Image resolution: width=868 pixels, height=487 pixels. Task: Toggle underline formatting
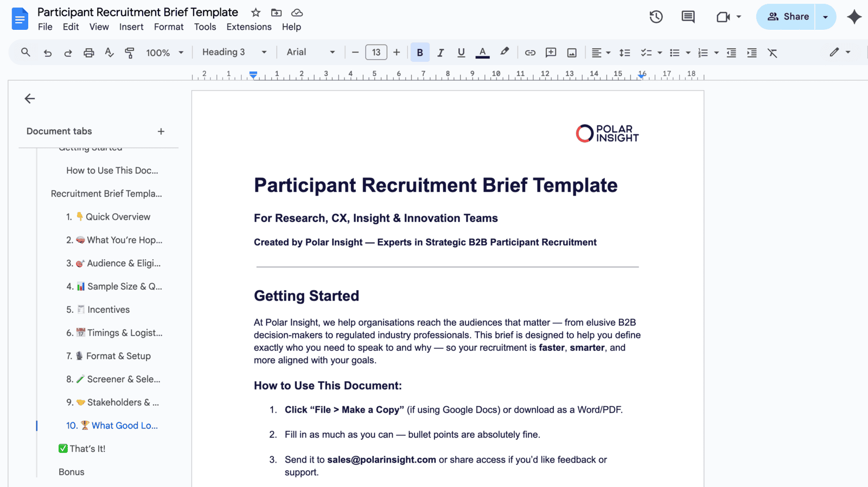click(x=461, y=53)
